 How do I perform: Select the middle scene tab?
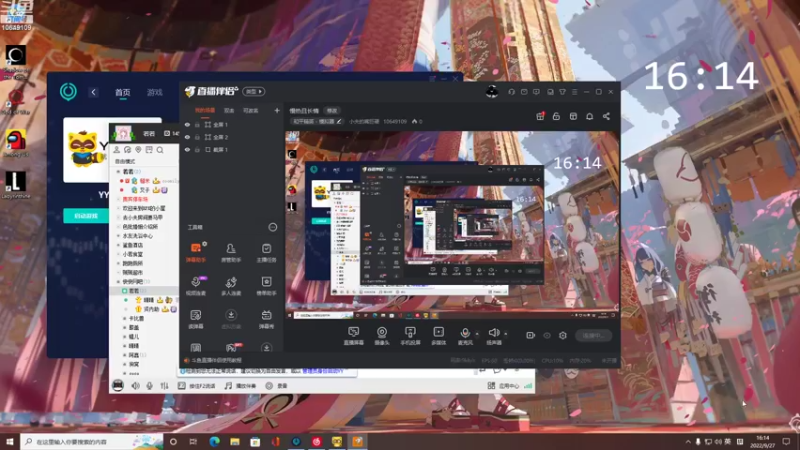229,110
